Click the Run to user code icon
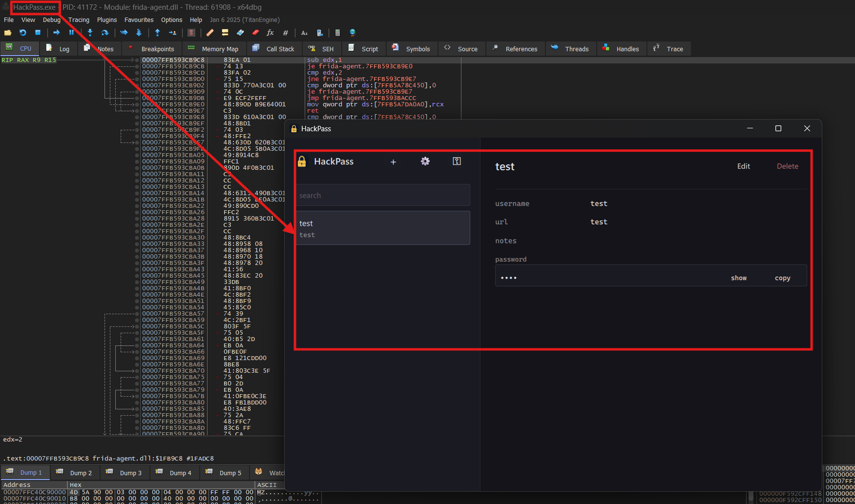The width and height of the screenshot is (855, 504). [x=172, y=33]
